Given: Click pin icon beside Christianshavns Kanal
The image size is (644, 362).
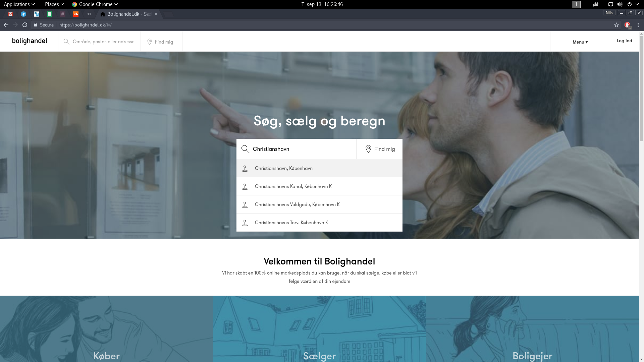Looking at the screenshot, I should [x=245, y=187].
